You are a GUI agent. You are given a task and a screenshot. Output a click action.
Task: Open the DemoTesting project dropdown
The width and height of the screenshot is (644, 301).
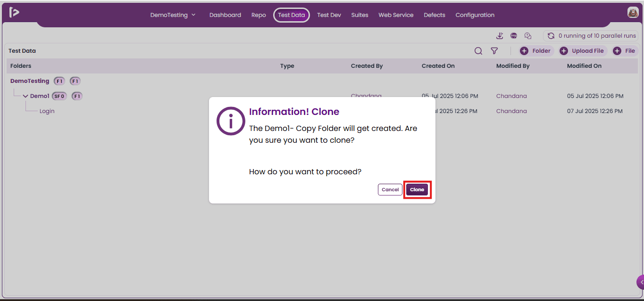[173, 15]
